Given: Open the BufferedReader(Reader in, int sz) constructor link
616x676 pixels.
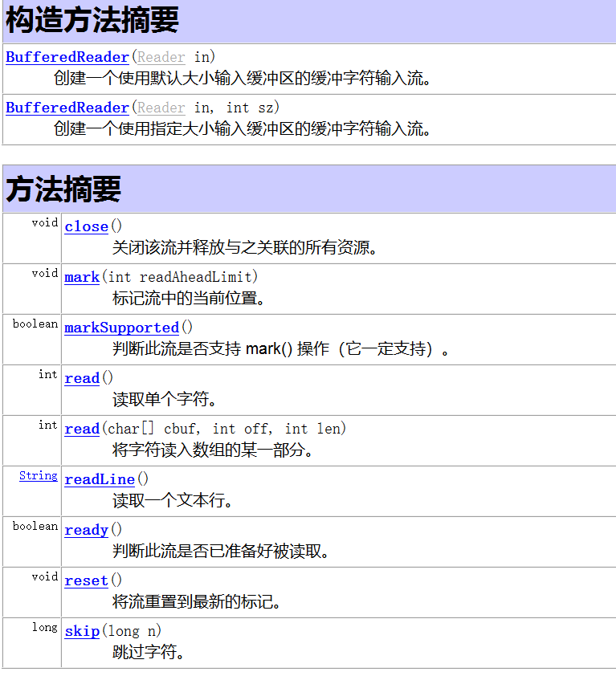Looking at the screenshot, I should tap(67, 108).
